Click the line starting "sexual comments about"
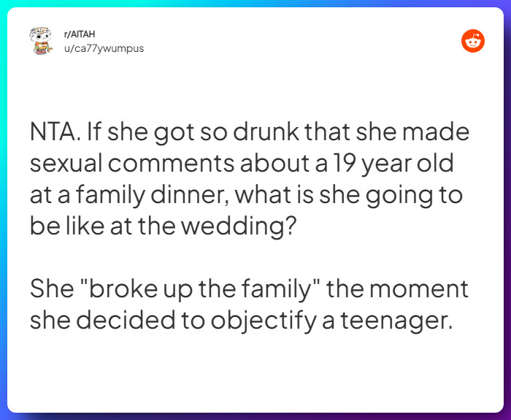Viewport: 511px width, 420px height. pyautogui.click(x=242, y=163)
